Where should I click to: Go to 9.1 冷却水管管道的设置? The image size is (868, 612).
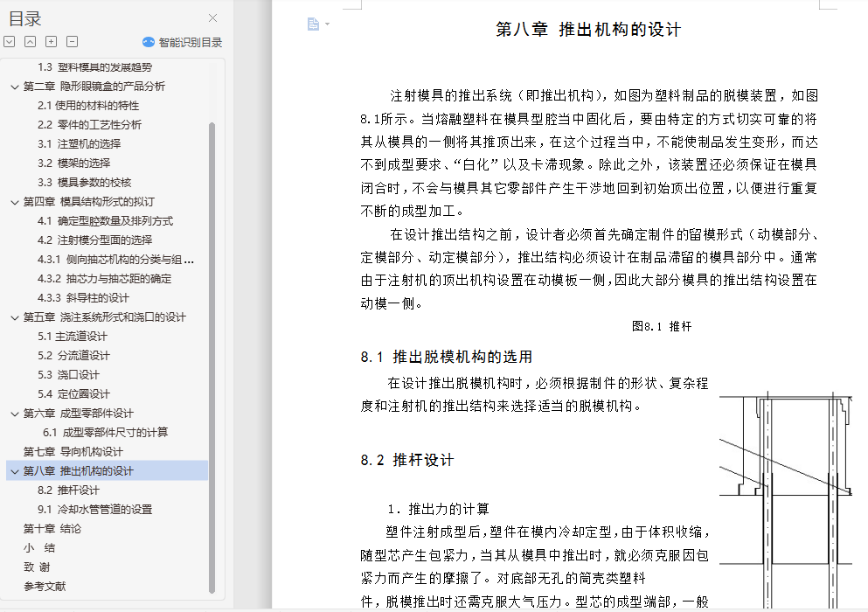point(94,510)
